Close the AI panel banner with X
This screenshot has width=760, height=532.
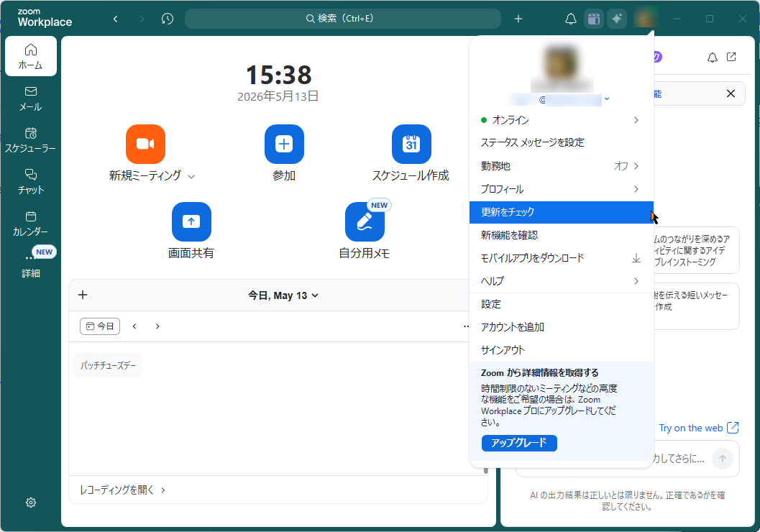[x=731, y=93]
